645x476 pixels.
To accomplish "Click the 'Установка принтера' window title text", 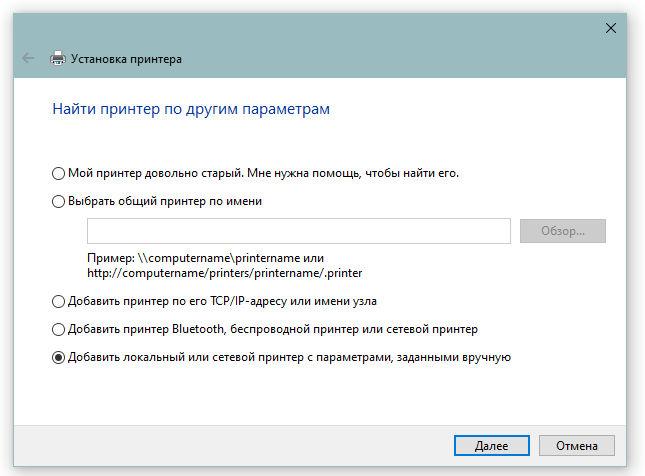I will point(126,59).
